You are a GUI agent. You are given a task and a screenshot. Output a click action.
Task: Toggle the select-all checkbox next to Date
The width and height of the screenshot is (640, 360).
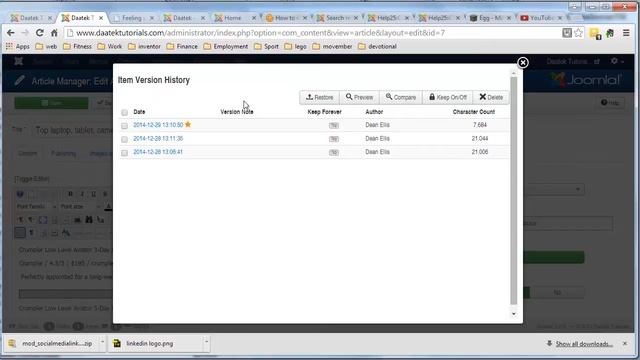[x=124, y=112]
